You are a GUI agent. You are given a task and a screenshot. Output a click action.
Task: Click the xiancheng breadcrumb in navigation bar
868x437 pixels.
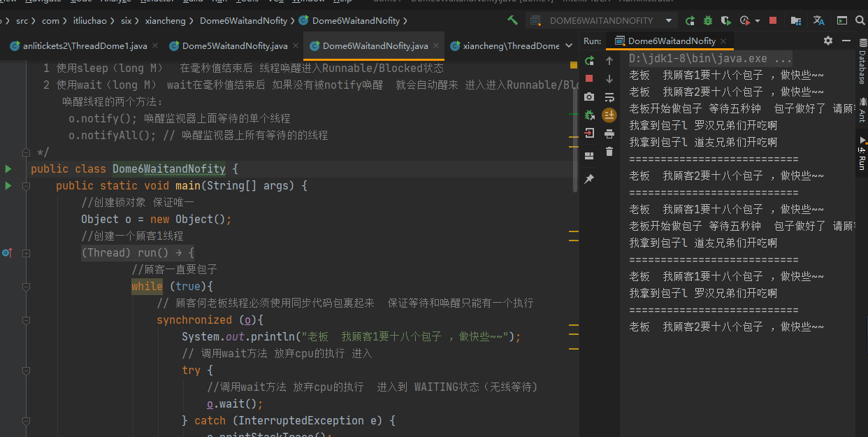[164, 21]
